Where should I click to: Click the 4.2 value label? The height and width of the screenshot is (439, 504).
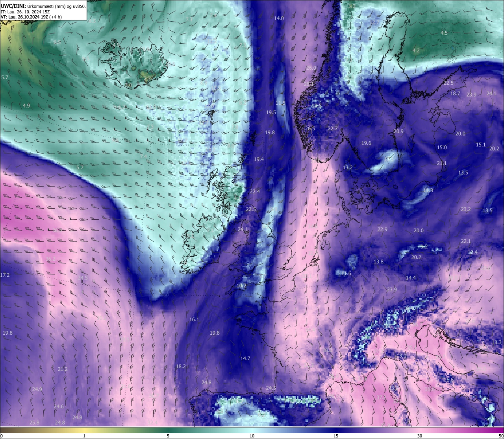tap(416, 51)
